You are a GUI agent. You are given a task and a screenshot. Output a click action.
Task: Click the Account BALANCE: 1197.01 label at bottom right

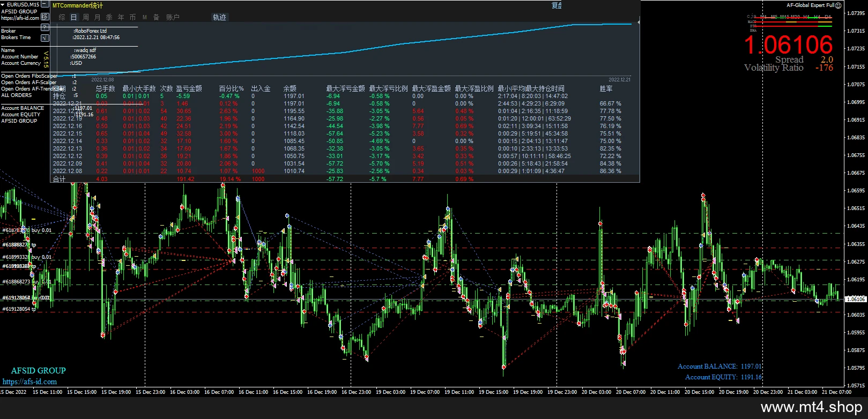719,366
